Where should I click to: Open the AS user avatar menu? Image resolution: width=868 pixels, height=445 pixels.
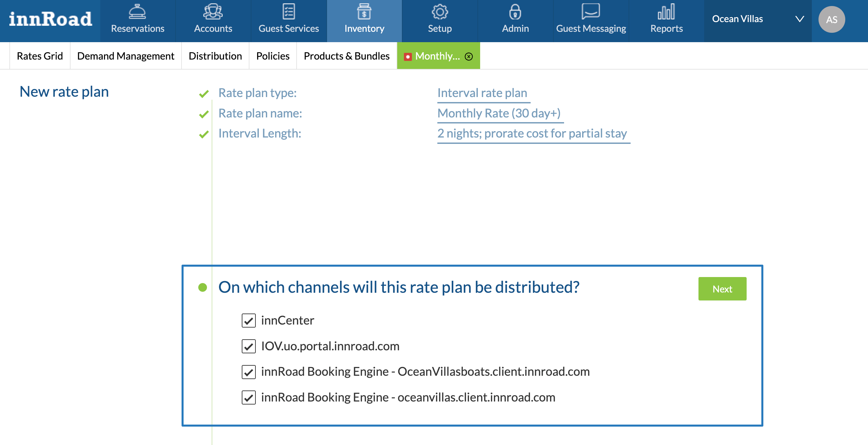click(831, 19)
